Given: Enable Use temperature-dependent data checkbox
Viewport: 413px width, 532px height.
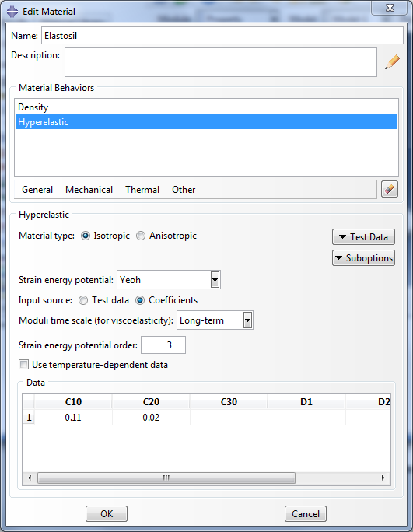Looking at the screenshot, I should 24,365.
